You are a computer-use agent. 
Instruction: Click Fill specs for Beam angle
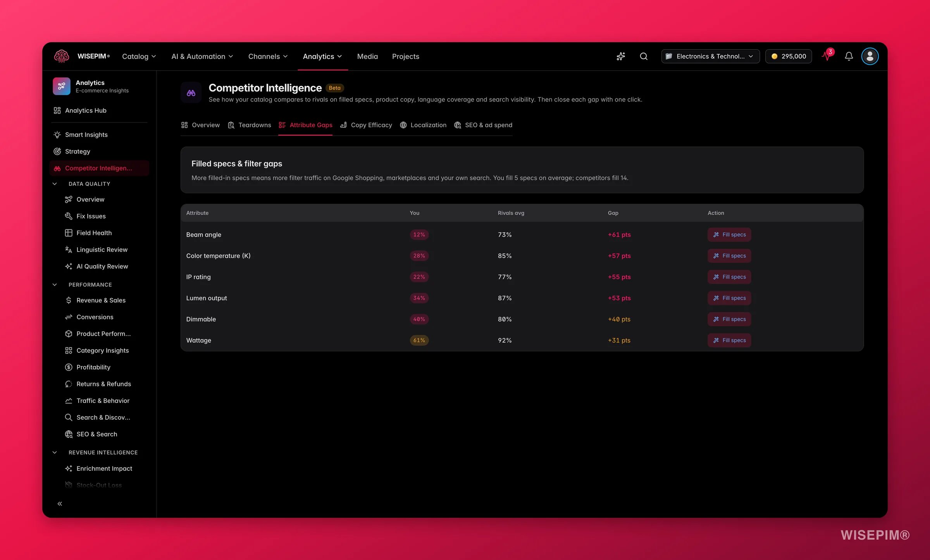click(729, 234)
